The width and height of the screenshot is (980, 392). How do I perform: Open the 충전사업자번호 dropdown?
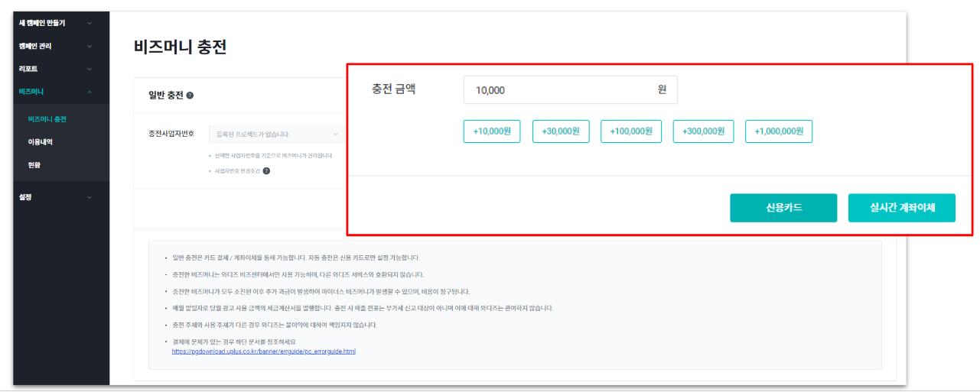click(277, 134)
